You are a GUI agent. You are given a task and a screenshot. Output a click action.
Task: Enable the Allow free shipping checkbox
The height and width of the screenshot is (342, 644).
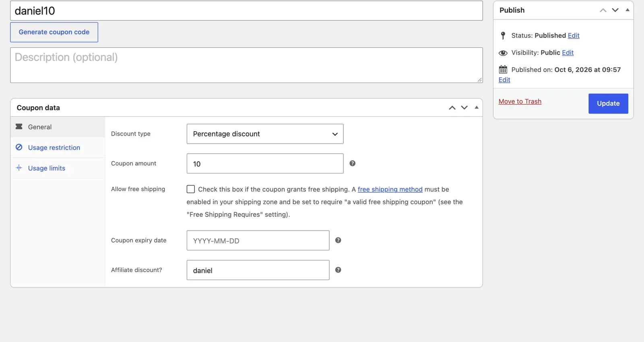[191, 189]
